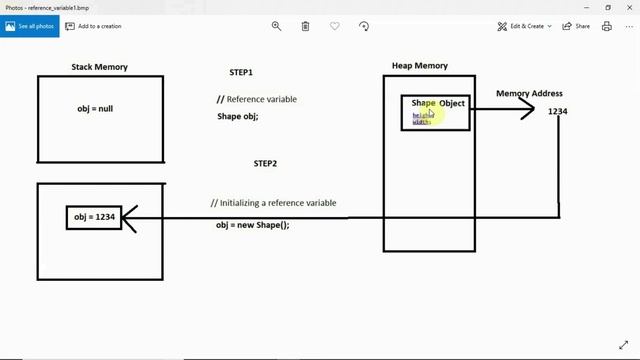Click the Edit & Create scissors icon
The image size is (640, 360).
(502, 26)
